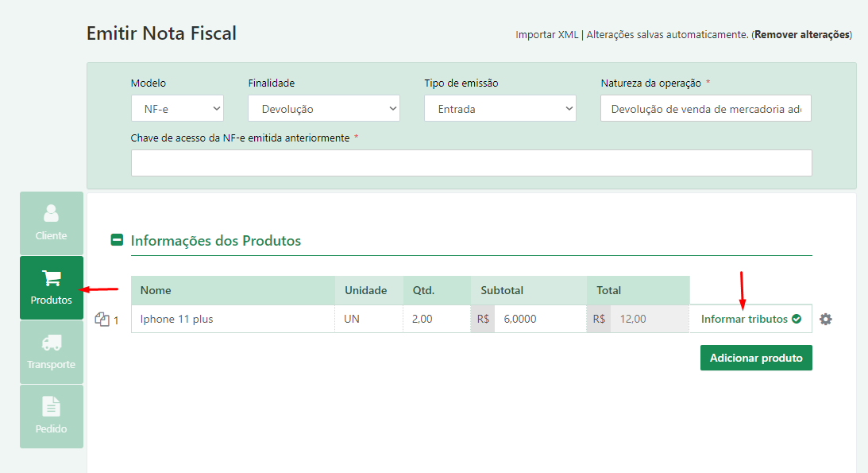Edit the Subtotal field showing 6,0000
868x473 pixels.
coord(540,319)
